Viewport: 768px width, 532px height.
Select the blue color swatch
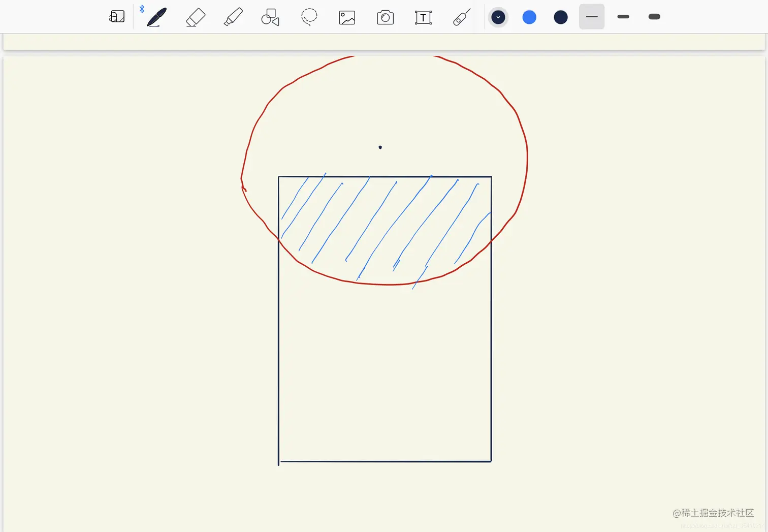point(529,17)
